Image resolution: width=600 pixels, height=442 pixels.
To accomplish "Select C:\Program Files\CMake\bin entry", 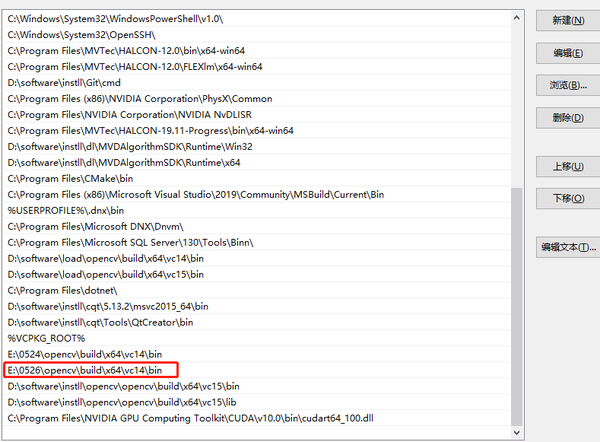I will pyautogui.click(x=257, y=179).
